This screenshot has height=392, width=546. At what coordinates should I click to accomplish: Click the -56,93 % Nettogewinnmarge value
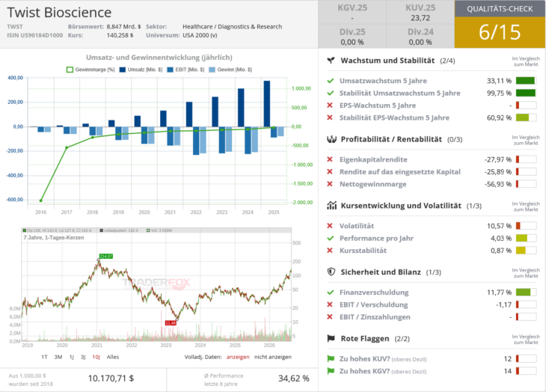point(498,184)
